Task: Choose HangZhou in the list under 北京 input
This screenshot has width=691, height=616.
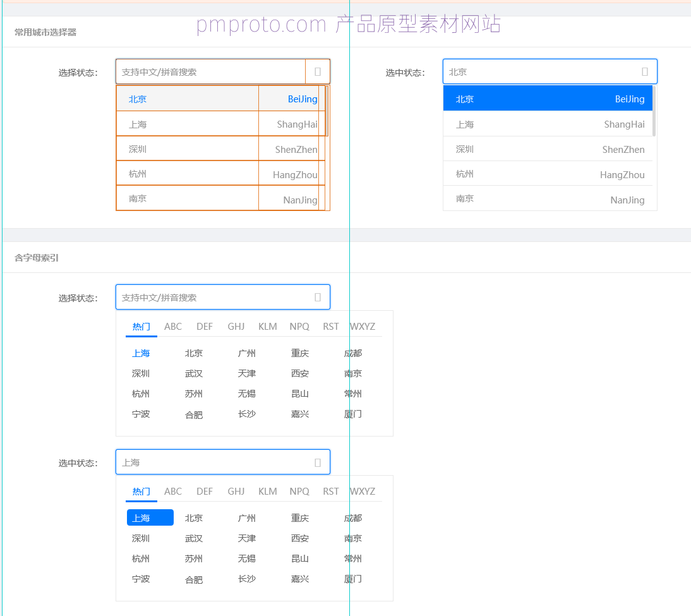Action: click(548, 174)
